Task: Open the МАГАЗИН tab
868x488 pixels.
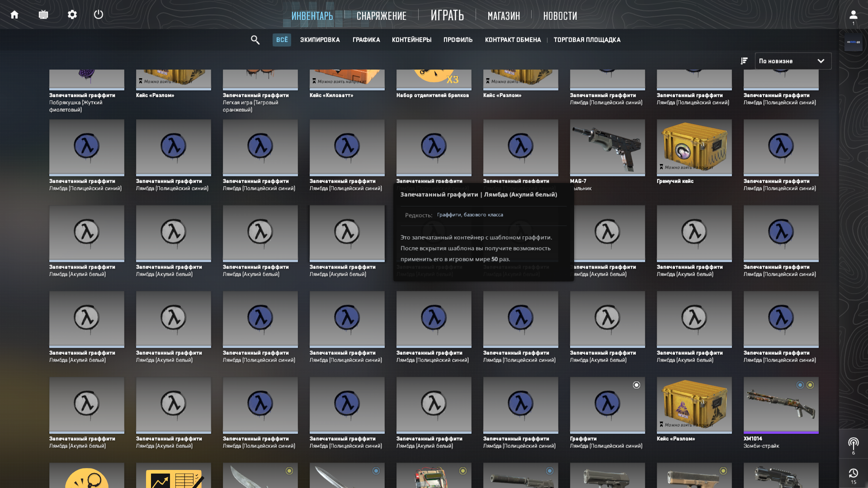Action: click(x=504, y=16)
